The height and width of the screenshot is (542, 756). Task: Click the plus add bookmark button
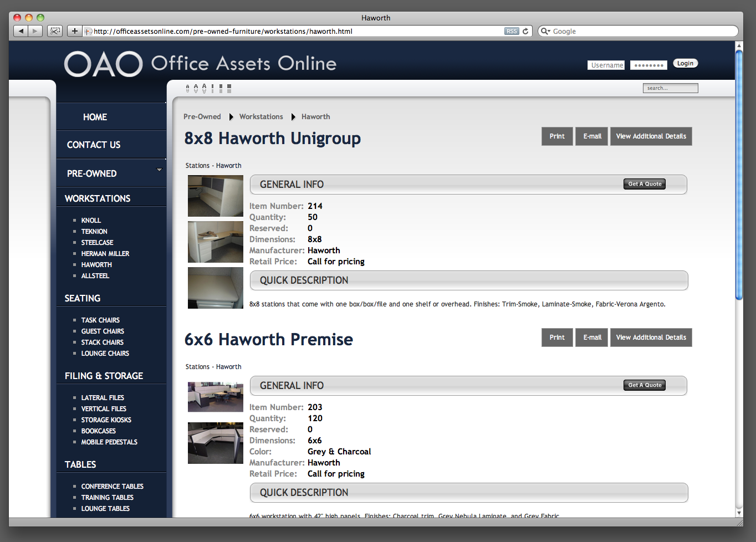pyautogui.click(x=74, y=31)
